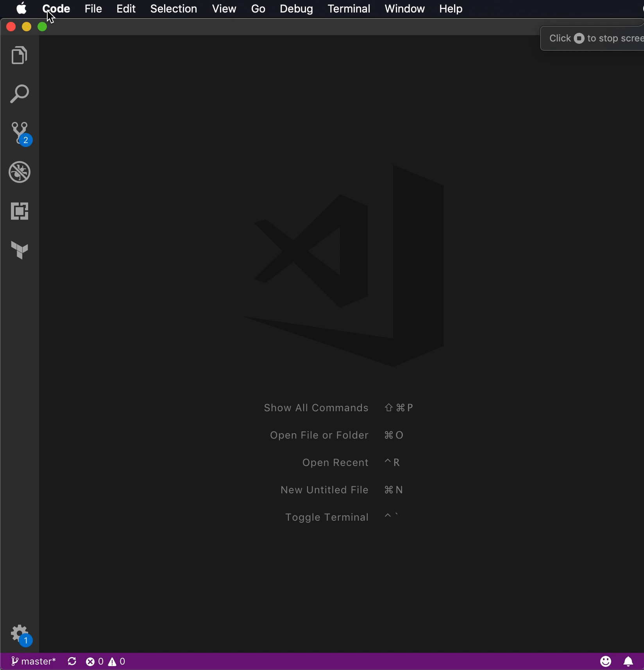Open the Extensions view

(20, 211)
